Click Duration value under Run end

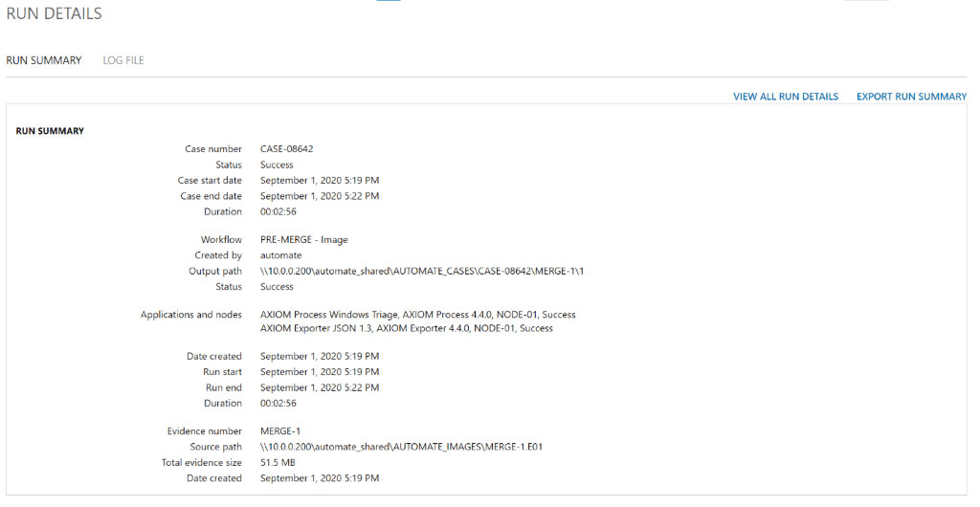point(278,404)
